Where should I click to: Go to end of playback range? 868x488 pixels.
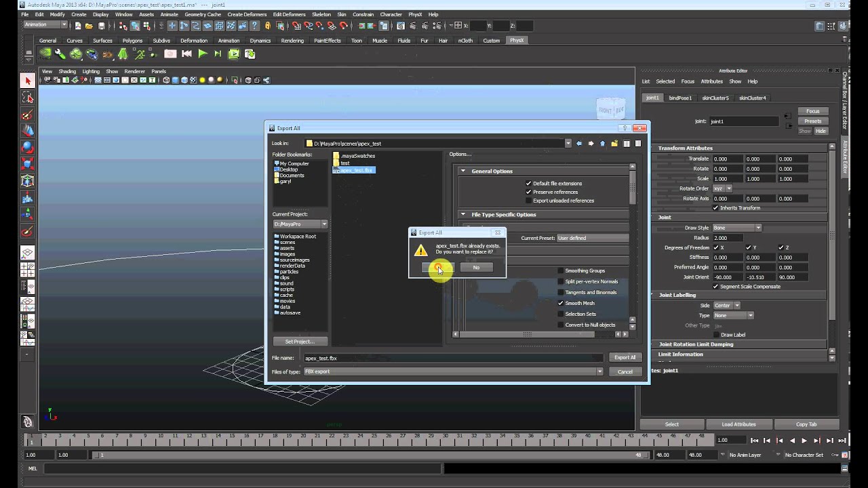842,441
